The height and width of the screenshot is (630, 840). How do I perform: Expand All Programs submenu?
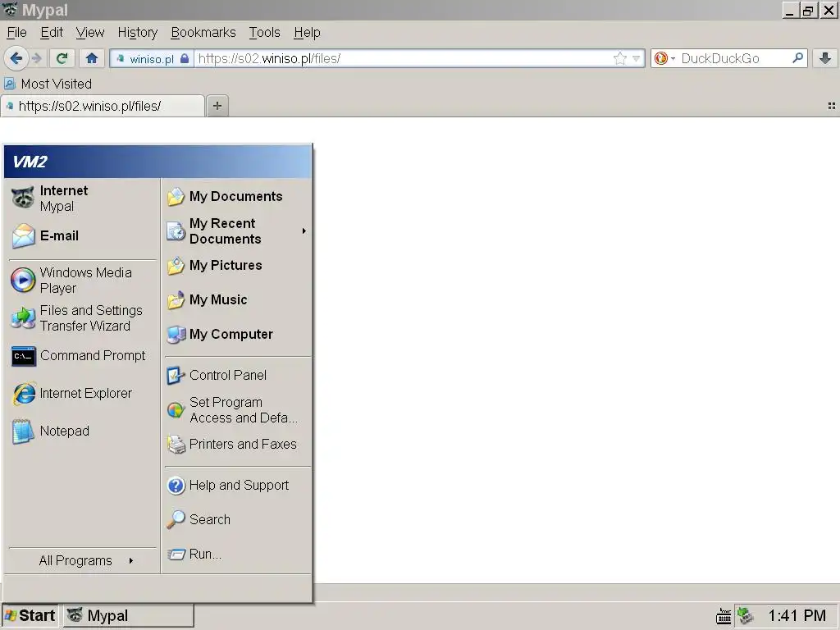[x=82, y=560]
